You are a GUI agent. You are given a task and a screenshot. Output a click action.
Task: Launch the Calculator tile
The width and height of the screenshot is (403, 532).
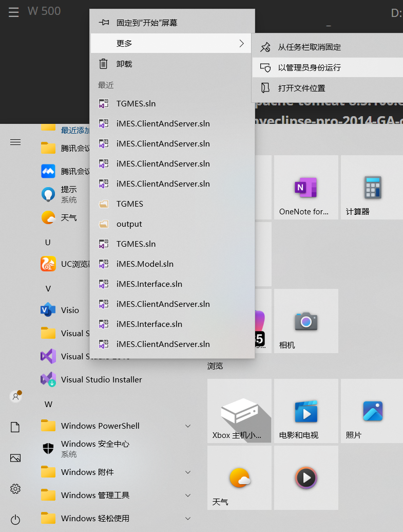(372, 188)
